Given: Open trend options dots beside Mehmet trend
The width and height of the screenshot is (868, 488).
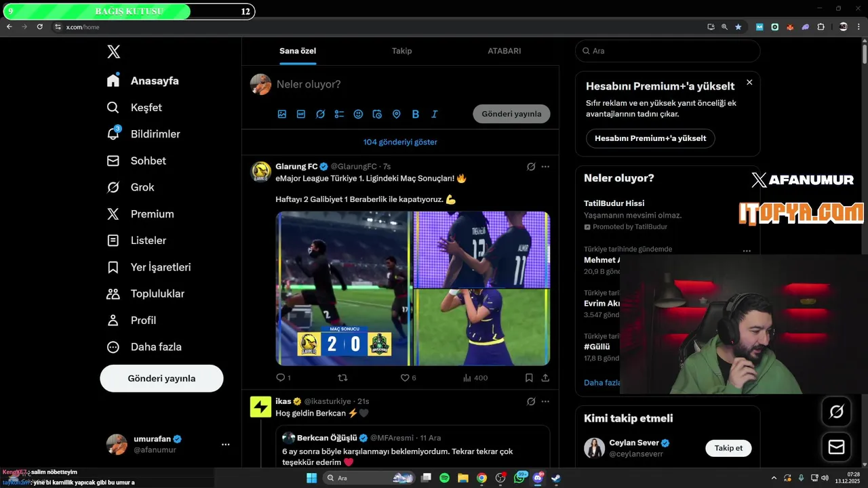Looking at the screenshot, I should point(747,251).
